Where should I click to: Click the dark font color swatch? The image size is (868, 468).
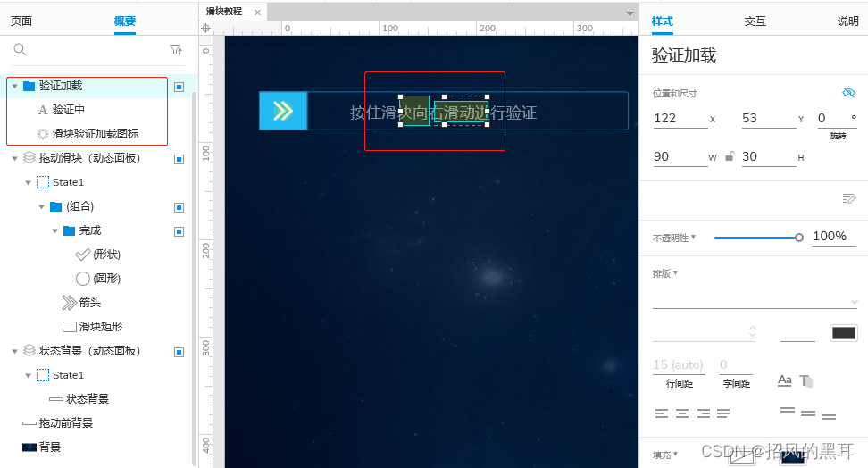pyautogui.click(x=844, y=333)
